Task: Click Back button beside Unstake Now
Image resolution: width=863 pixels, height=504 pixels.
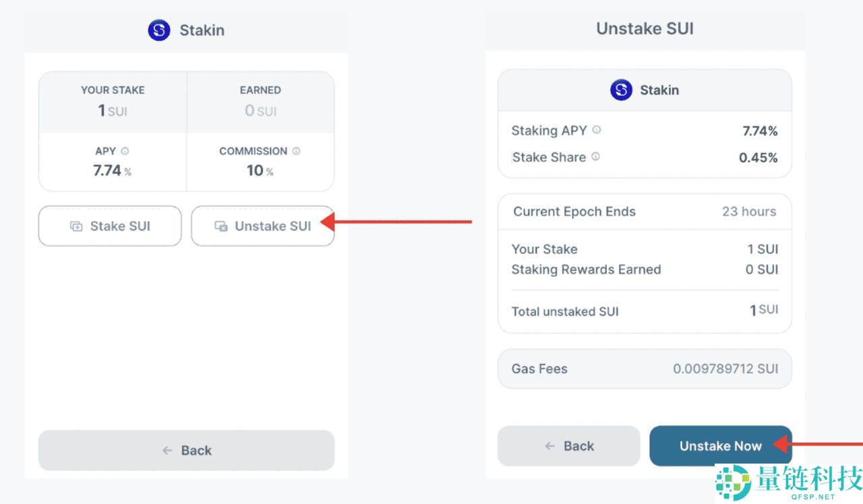Action: tap(568, 446)
